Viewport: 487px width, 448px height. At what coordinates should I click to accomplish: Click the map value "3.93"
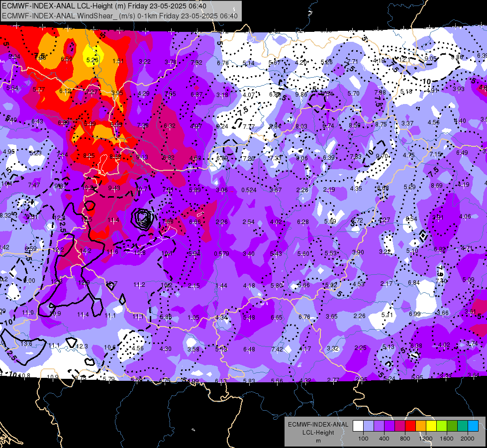click(x=459, y=89)
